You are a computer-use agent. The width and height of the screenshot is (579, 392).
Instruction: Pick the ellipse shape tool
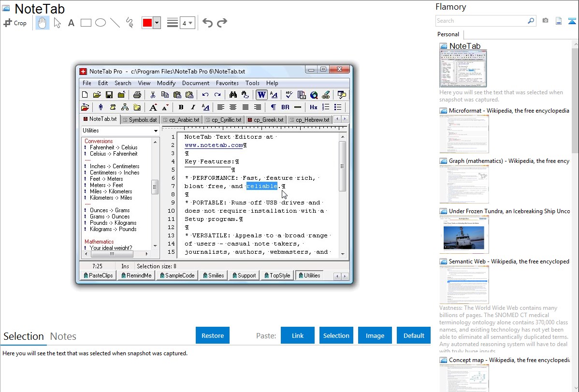click(100, 23)
